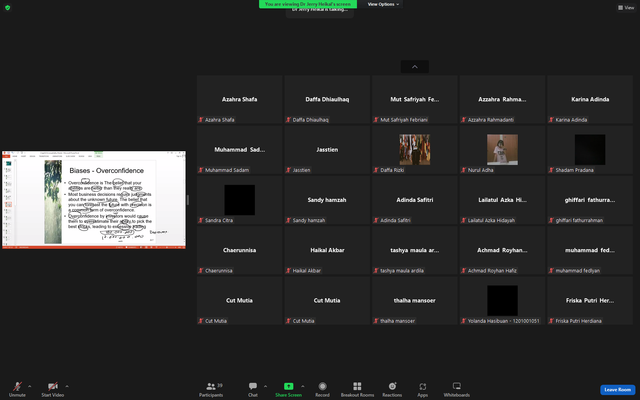This screenshot has height=400, width=640.
Task: Select the Achmad Royhan Hafiz tile
Action: pyautogui.click(x=502, y=250)
